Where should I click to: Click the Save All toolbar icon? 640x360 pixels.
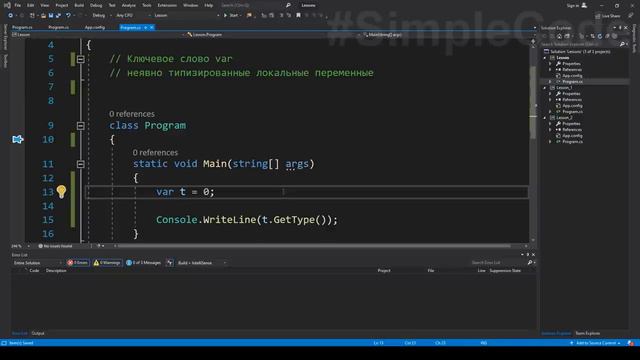pyautogui.click(x=58, y=16)
